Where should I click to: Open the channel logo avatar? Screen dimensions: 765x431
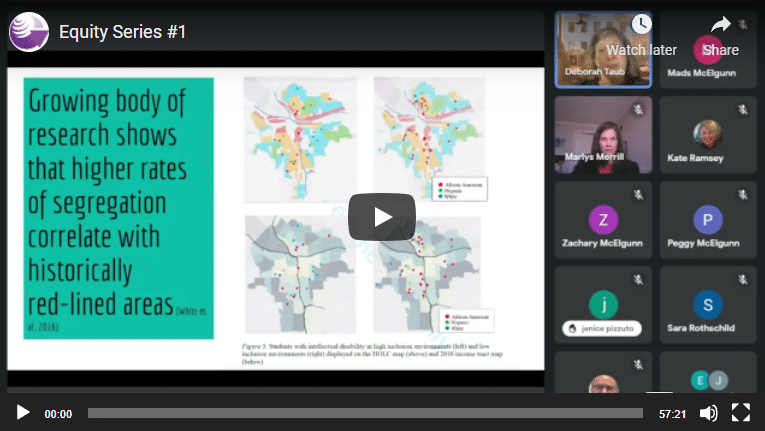point(29,32)
